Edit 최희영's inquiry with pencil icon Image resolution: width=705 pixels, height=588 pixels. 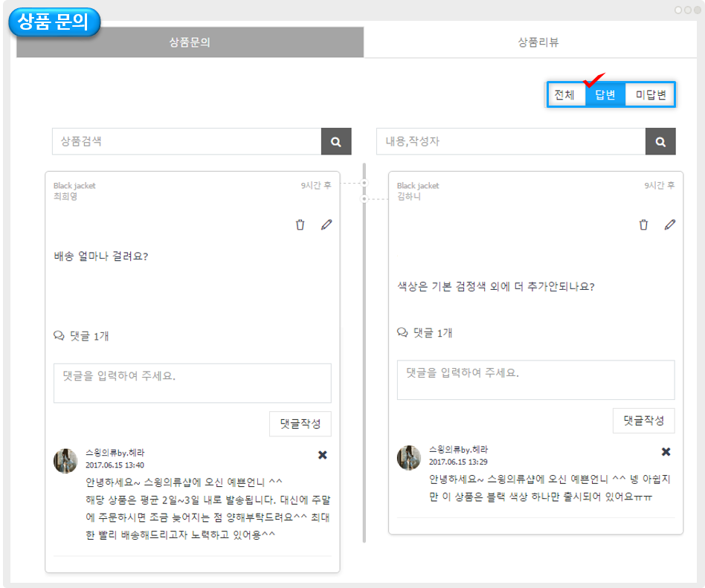click(x=326, y=224)
